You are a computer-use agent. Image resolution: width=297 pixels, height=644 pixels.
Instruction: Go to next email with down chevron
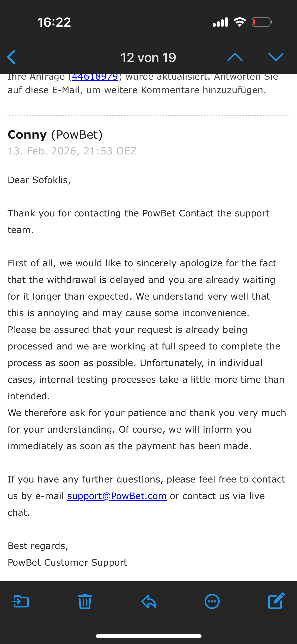[x=276, y=57]
